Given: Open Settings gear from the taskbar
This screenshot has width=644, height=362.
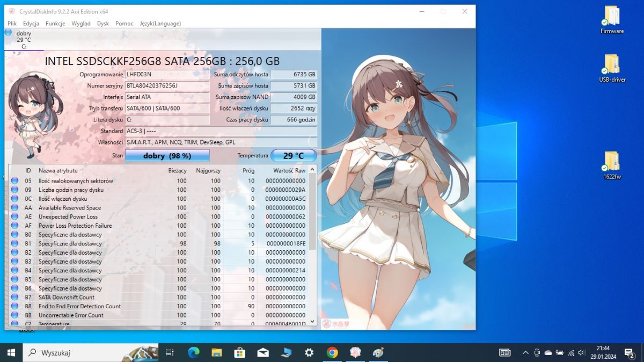Looking at the screenshot, I should 309,352.
